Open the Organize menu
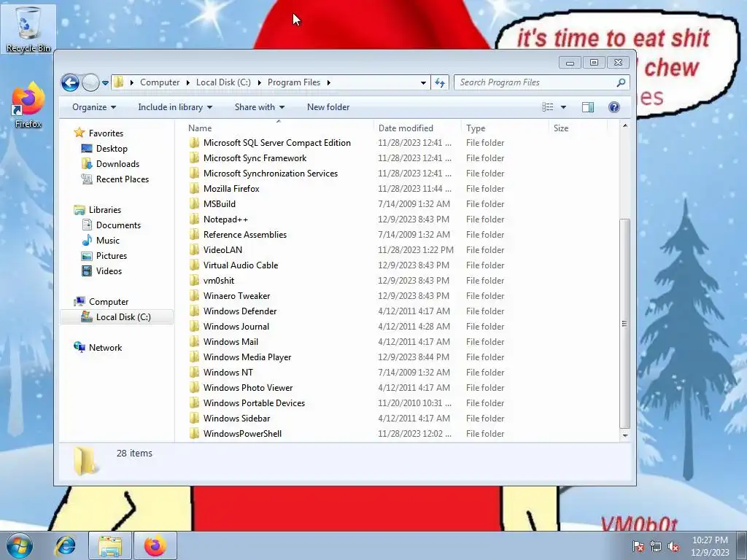The width and height of the screenshot is (747, 560). click(x=94, y=107)
